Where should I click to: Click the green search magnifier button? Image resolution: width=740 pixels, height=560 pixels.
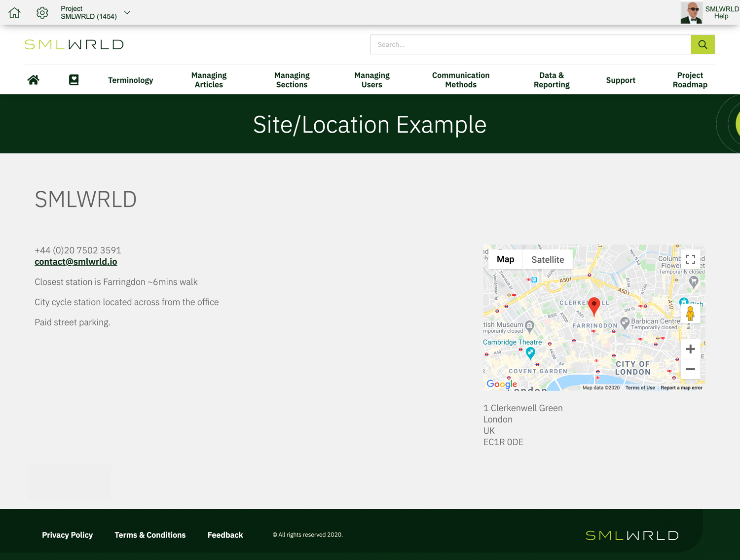[703, 44]
